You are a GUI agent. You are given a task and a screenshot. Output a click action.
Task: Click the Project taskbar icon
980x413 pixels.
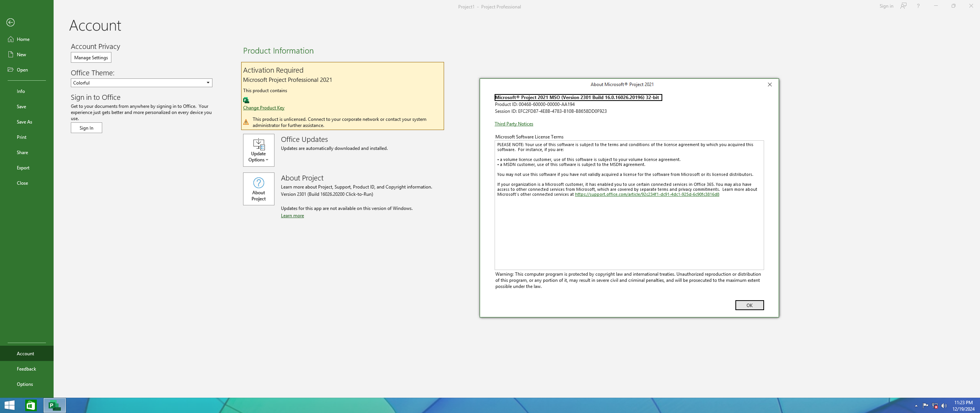click(x=55, y=405)
